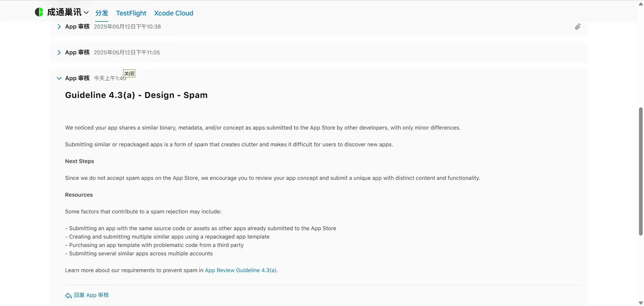The width and height of the screenshot is (644, 306).
Task: Click the timestamp 2025年05月12日下午10:38
Action: (127, 27)
